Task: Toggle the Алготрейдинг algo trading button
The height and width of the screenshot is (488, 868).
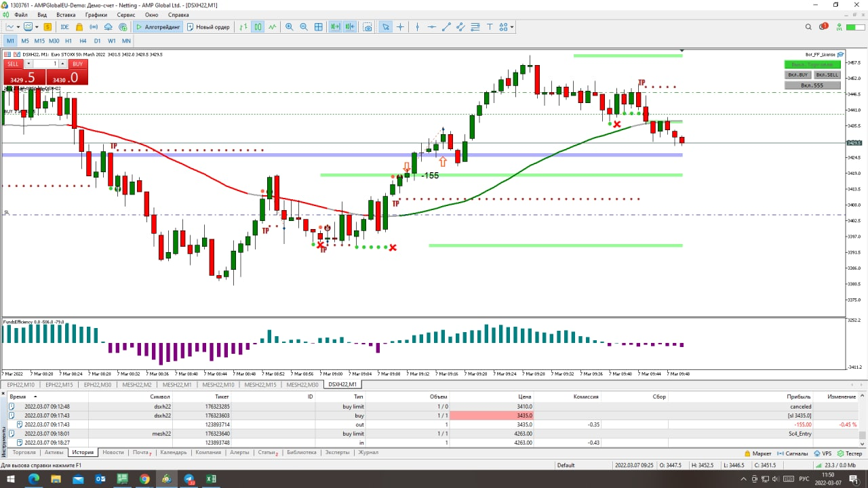Action: pyautogui.click(x=158, y=27)
